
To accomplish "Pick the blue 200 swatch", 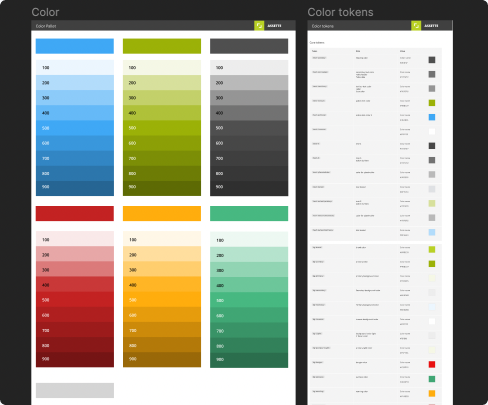I will coord(75,83).
